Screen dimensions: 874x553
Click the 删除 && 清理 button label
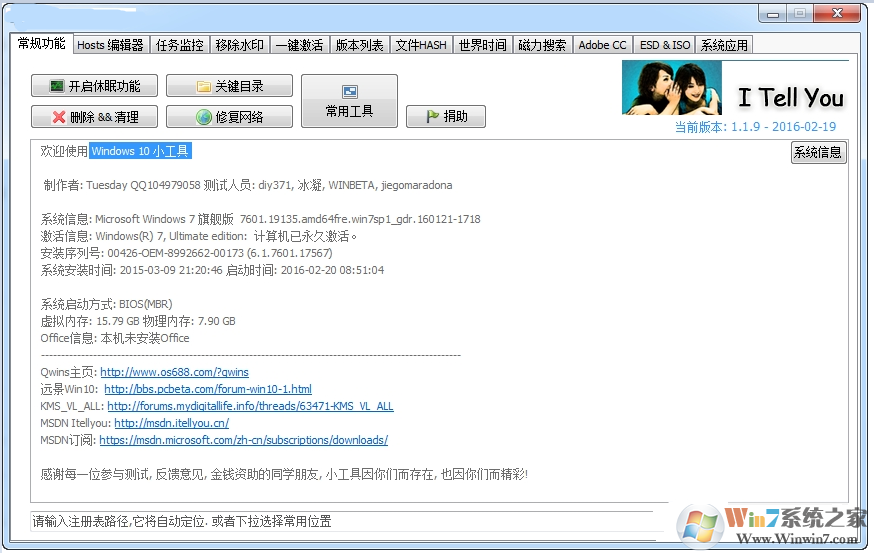pyautogui.click(x=104, y=117)
